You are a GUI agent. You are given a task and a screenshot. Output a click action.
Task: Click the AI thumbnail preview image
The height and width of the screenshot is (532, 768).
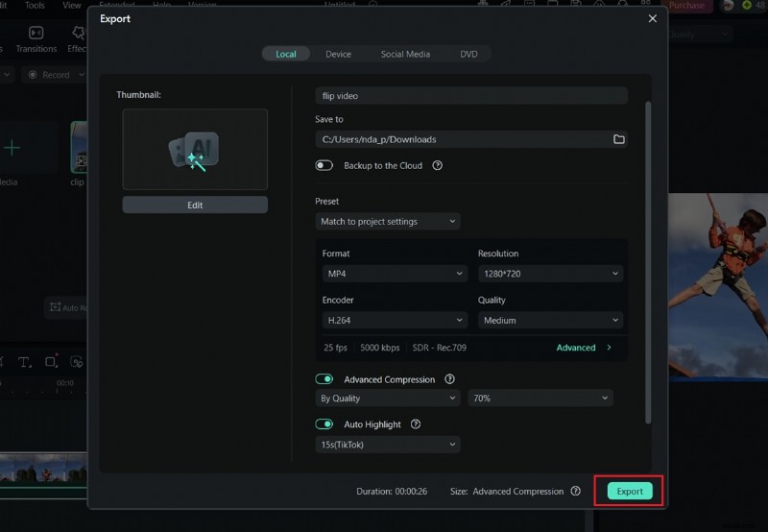195,149
